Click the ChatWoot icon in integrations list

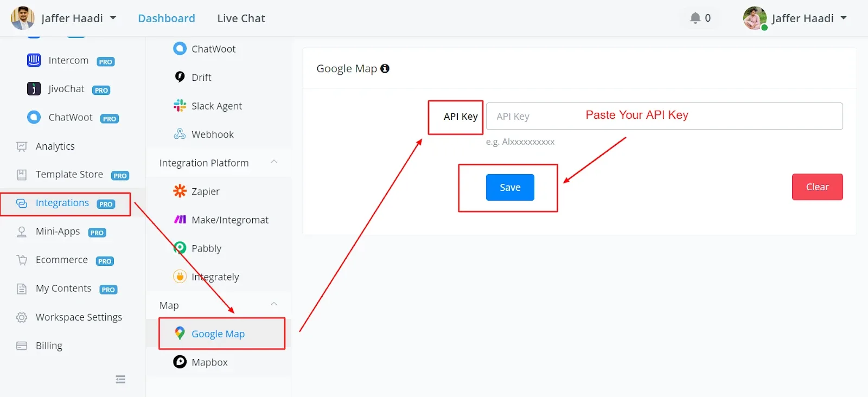pos(180,49)
